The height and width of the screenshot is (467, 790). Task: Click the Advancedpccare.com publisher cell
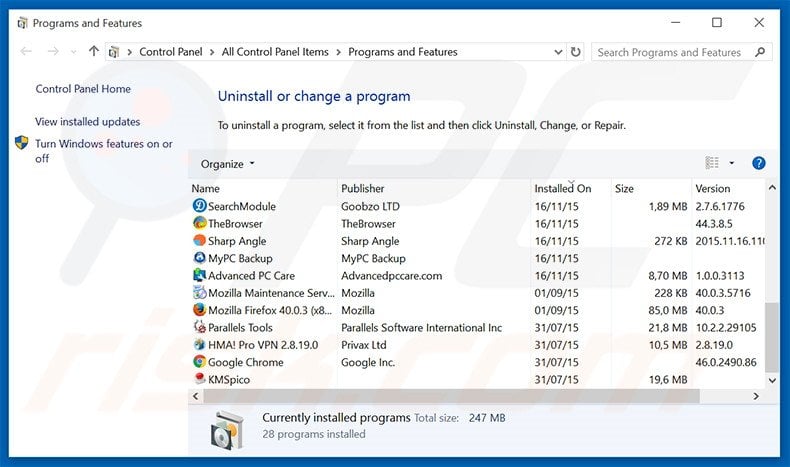391,276
